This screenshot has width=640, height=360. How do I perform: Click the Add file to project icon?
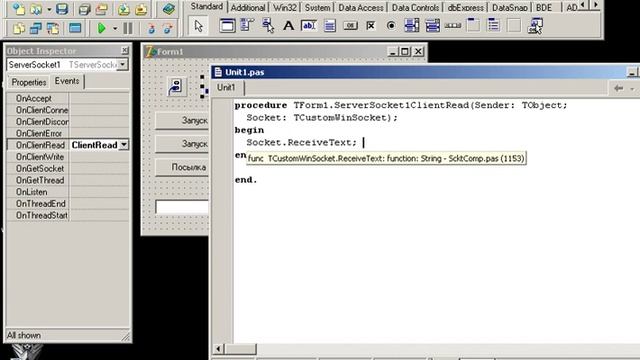124,9
